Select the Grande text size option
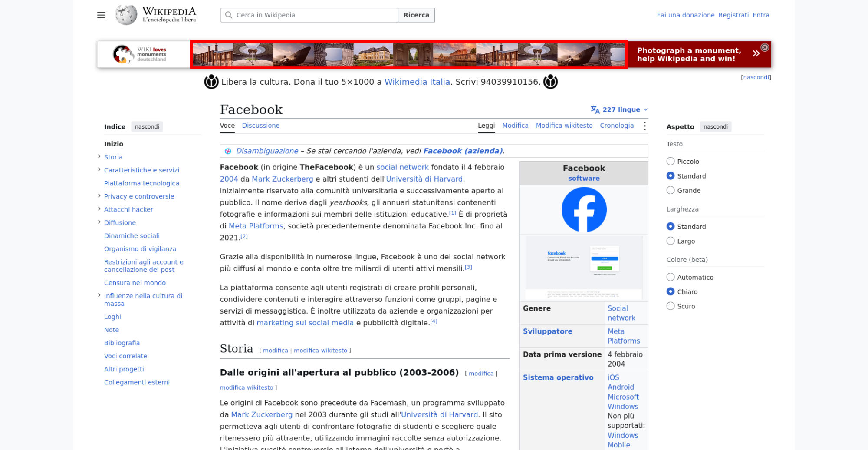This screenshot has height=450, width=868. tap(671, 190)
